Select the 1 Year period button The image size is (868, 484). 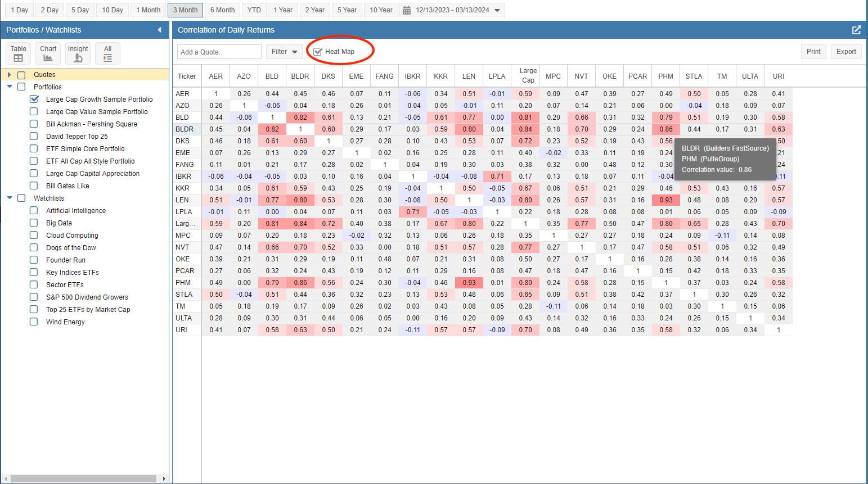(x=283, y=10)
